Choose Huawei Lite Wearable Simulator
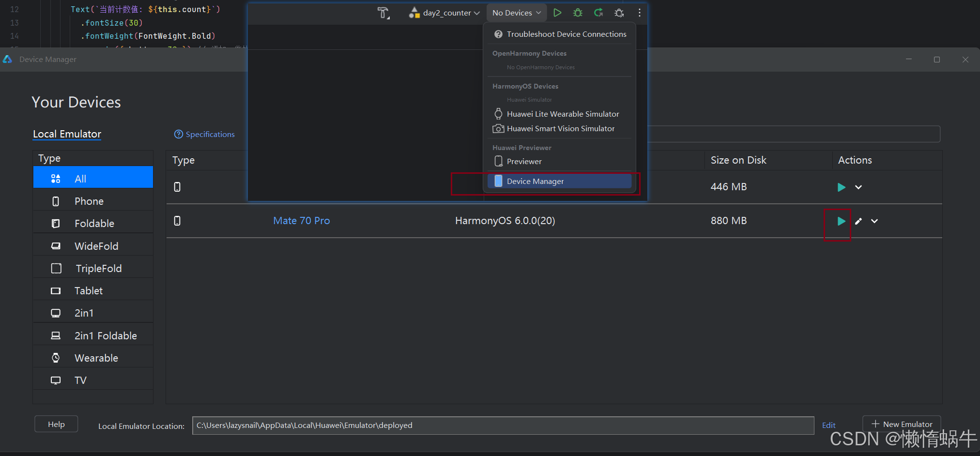Viewport: 980px width, 456px height. pos(560,114)
